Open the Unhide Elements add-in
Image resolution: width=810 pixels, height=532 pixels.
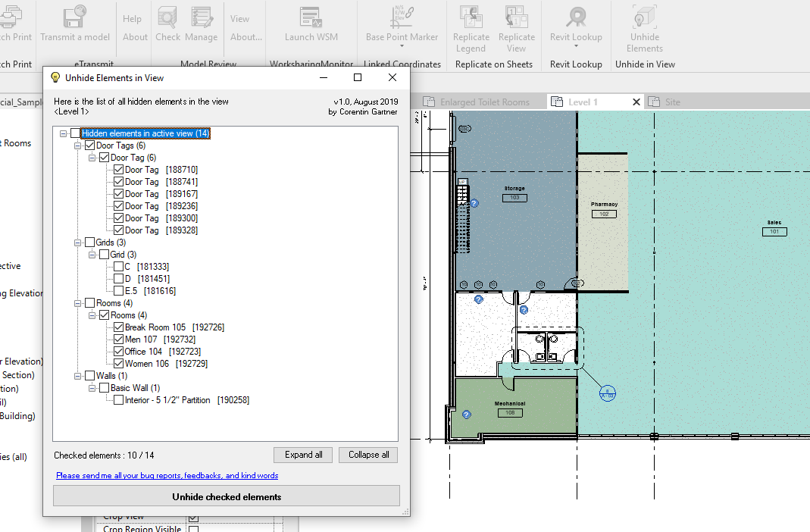(x=644, y=23)
